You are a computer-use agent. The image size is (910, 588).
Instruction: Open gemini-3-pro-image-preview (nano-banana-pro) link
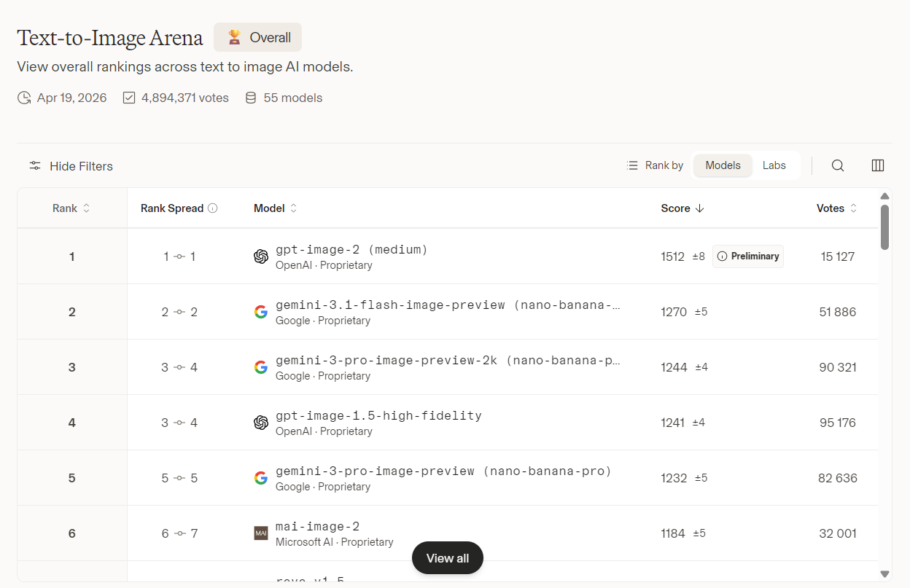point(443,471)
